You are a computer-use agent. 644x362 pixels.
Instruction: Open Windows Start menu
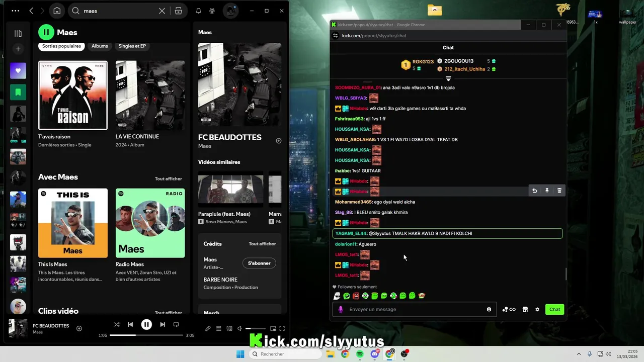point(240,354)
